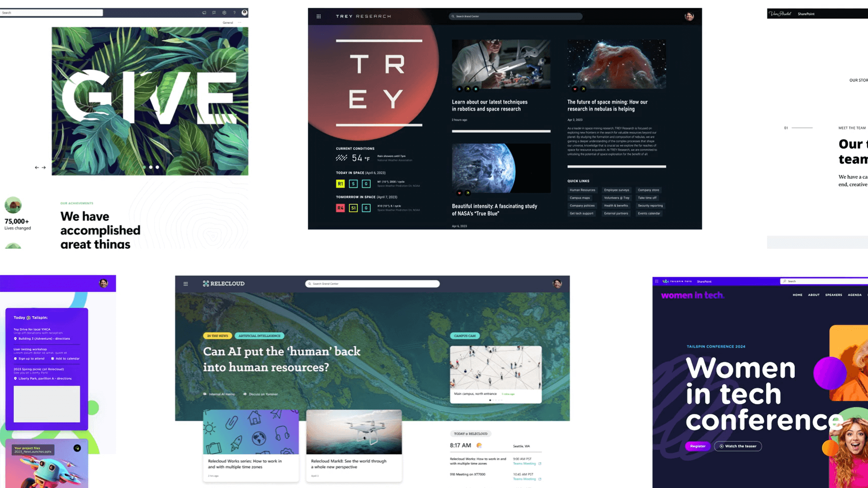This screenshot has width=868, height=488.
Task: Expand the Human Resources quick link item
Action: [x=582, y=189]
